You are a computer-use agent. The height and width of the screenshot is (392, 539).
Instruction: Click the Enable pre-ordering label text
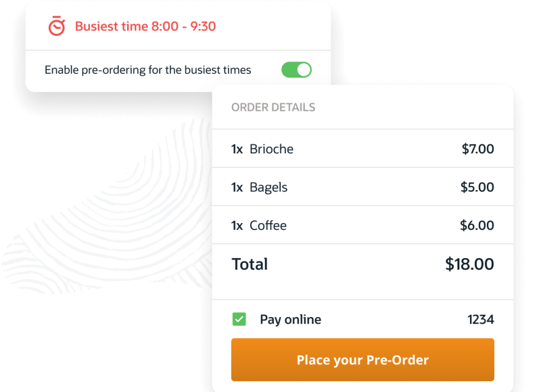coord(147,70)
